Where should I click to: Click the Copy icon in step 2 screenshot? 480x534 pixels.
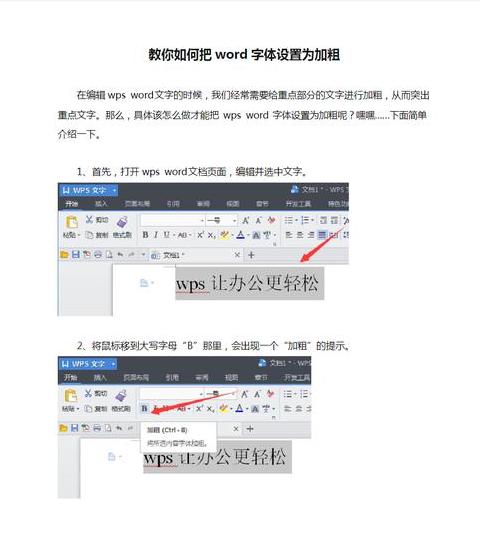(88, 409)
